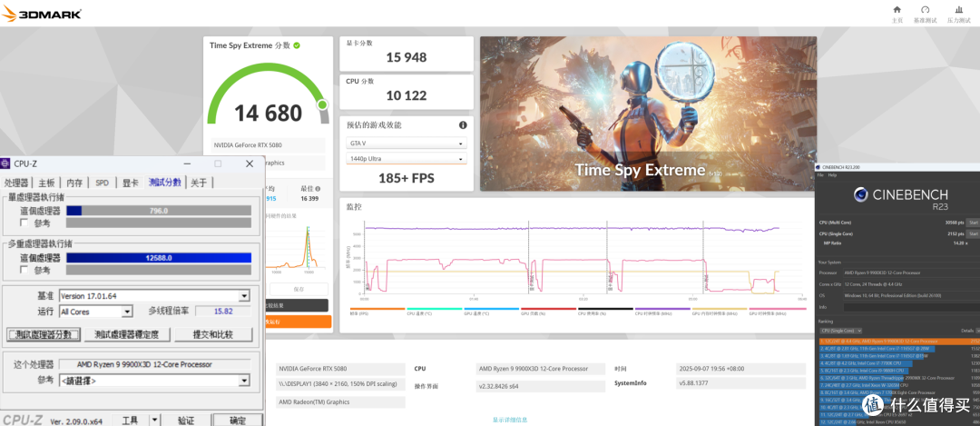Image resolution: width=980 pixels, height=426 pixels.
Task: Click the 3DMark logo
Action: coord(41,14)
